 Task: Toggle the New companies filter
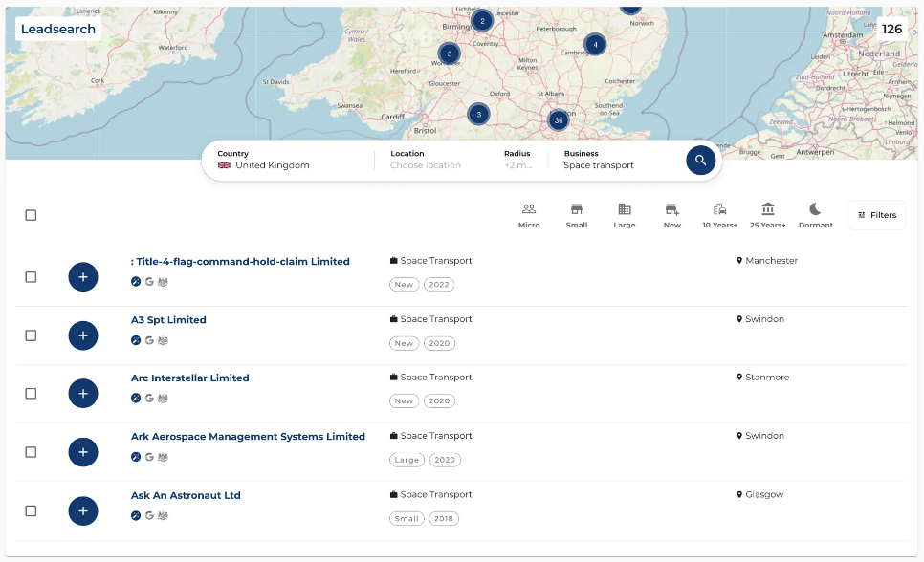[671, 216]
